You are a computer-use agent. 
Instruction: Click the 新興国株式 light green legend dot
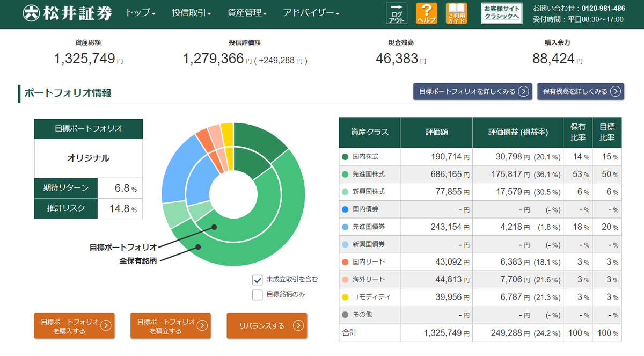345,192
